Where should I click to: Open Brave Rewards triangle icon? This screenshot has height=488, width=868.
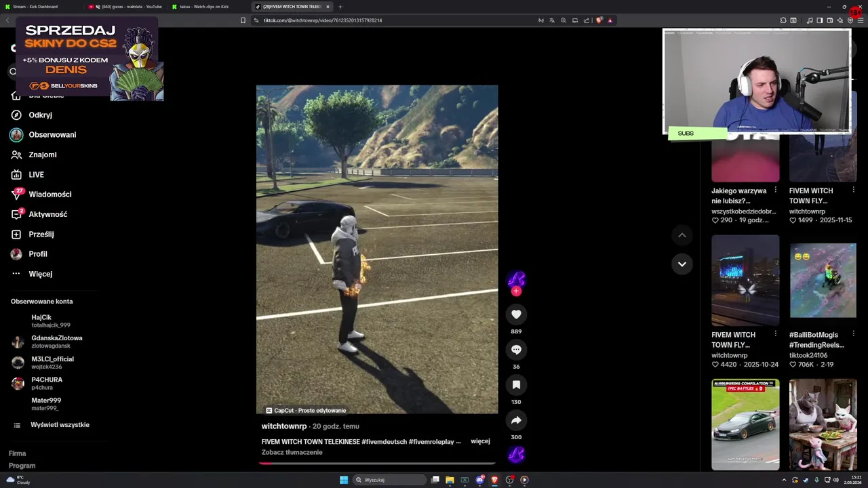[610, 20]
